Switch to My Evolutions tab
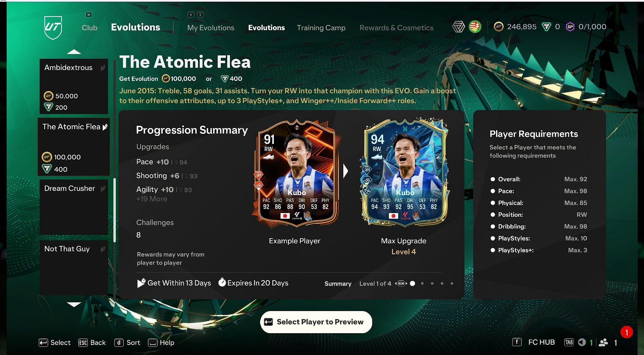The height and width of the screenshot is (355, 644). click(211, 28)
